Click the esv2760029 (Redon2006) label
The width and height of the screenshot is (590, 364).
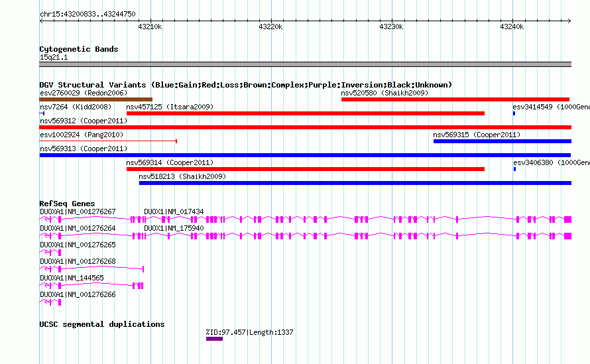pyautogui.click(x=84, y=93)
